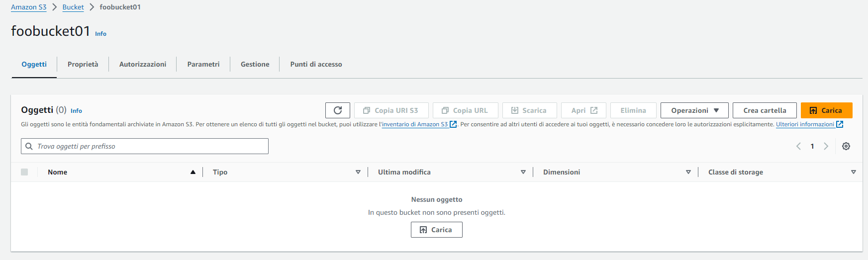Image resolution: width=868 pixels, height=260 pixels.
Task: Open Info link beside foobucket01 title
Action: tap(101, 34)
